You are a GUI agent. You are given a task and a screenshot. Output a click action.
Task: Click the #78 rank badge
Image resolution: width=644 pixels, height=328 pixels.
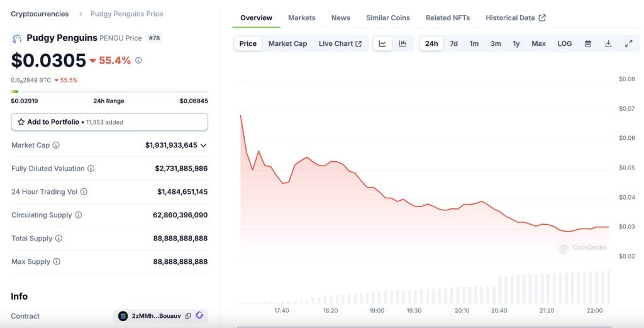155,38
